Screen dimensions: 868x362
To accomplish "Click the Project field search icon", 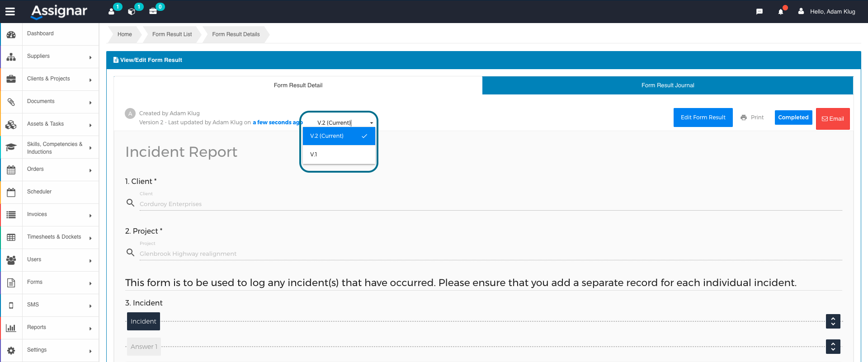I will pos(130,253).
